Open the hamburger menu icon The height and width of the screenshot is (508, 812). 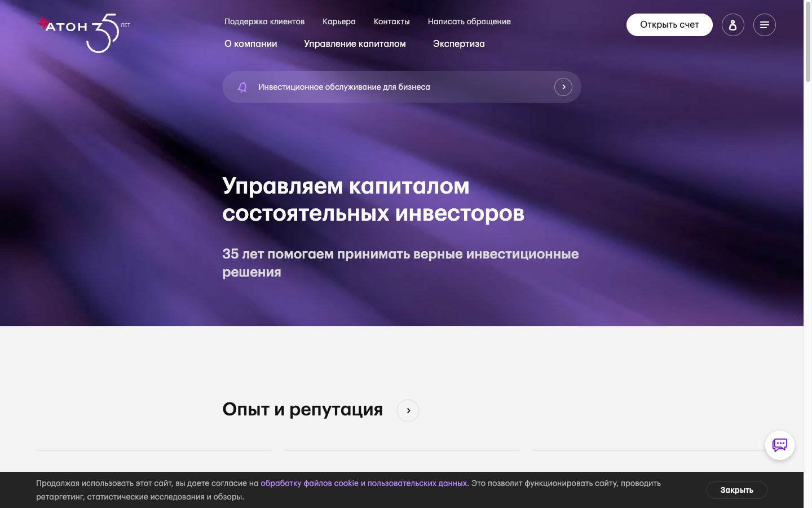click(765, 25)
